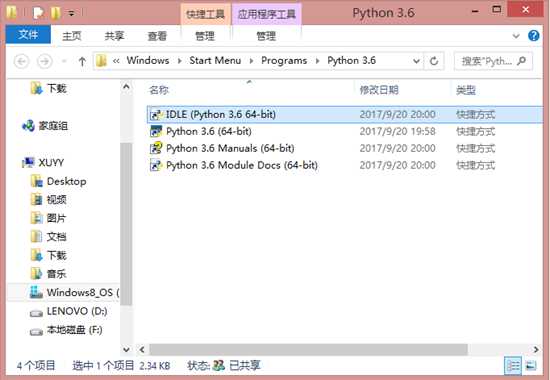Click the Python 3.6 breadcrumb
550x380 pixels.
[x=351, y=60]
